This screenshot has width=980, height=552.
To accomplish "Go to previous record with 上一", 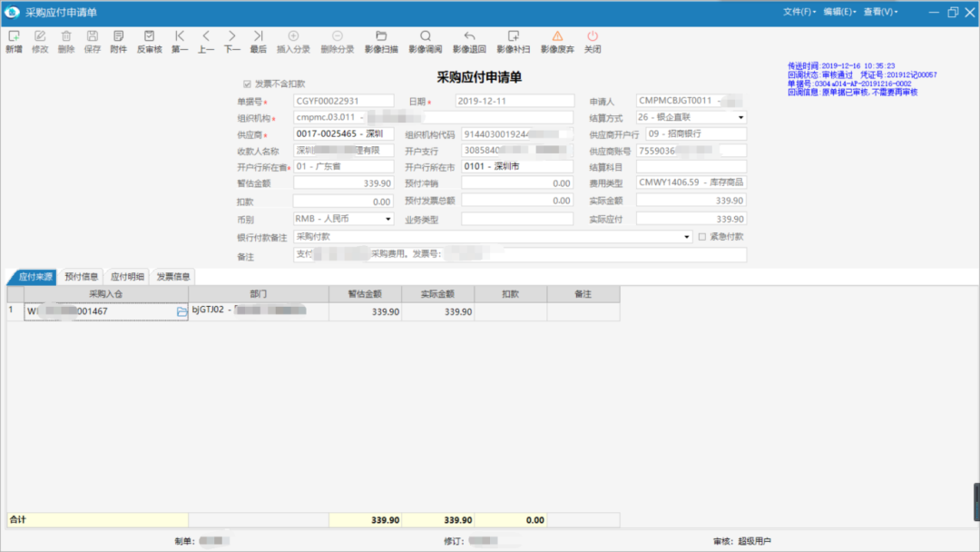I will (x=206, y=41).
